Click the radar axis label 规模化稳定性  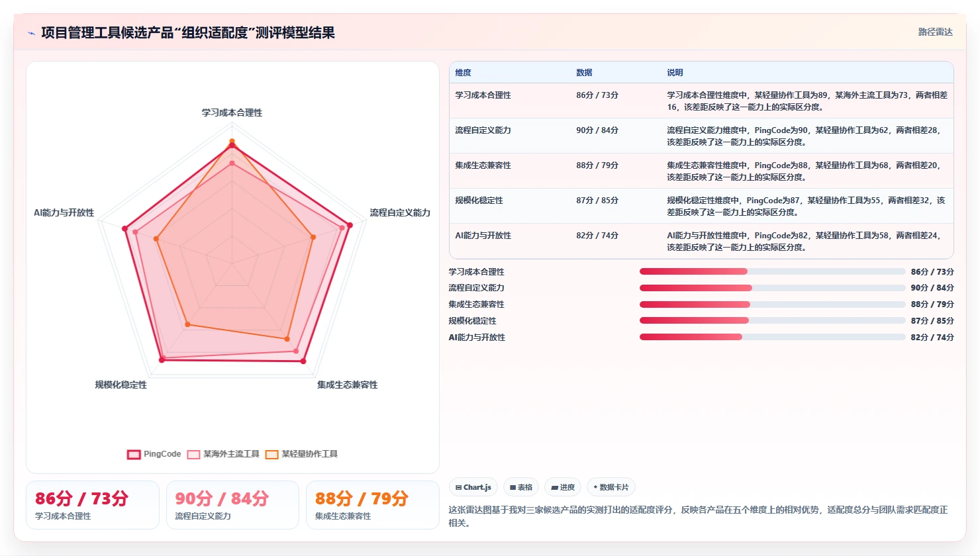[x=121, y=385]
